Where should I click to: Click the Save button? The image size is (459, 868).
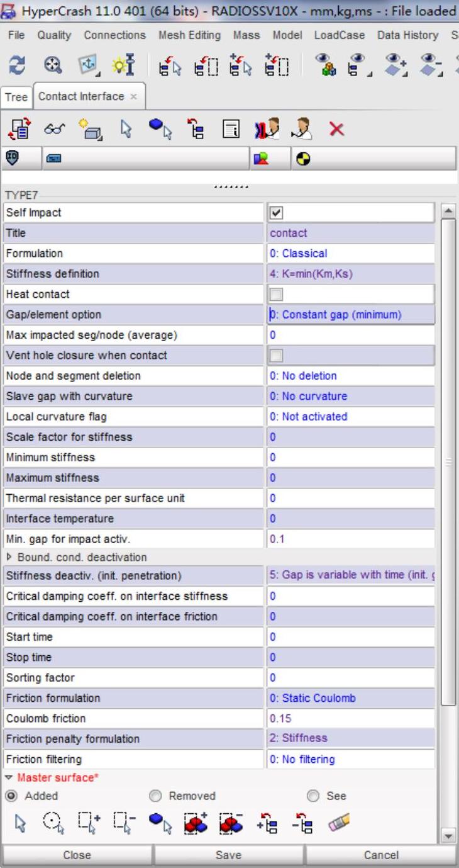[228, 855]
